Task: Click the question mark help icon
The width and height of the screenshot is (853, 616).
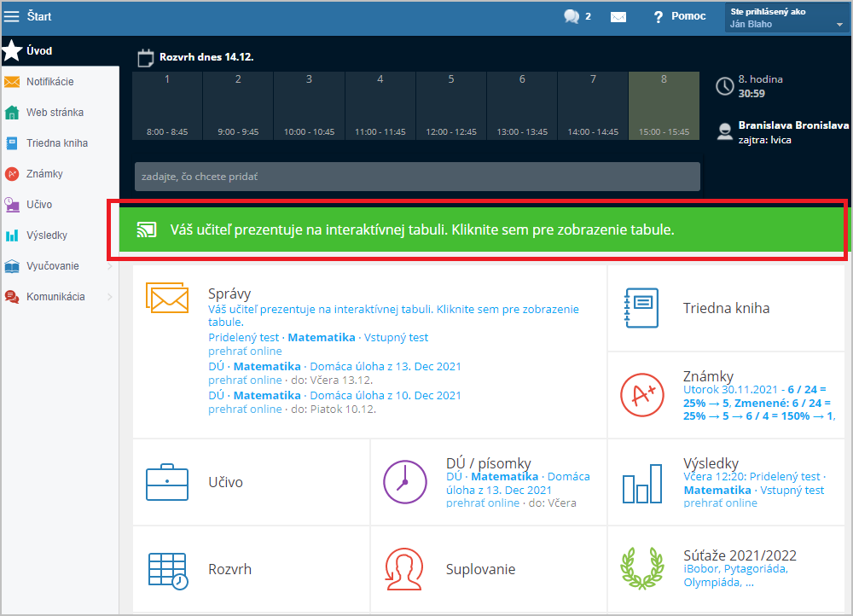Action: [659, 17]
